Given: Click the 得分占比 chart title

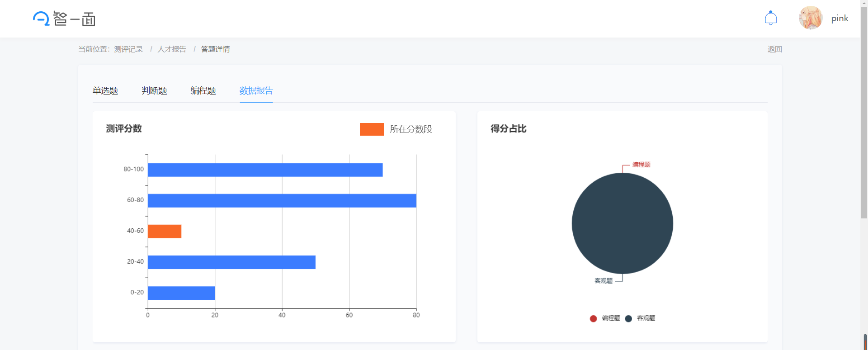Looking at the screenshot, I should coord(509,128).
